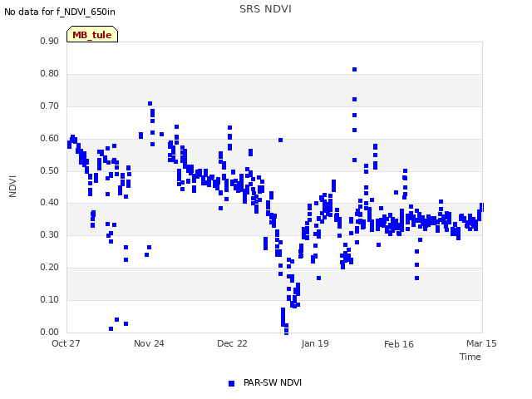Click the PAR-SW NDVI legend label
The height and width of the screenshot is (399, 532).
[x=273, y=382]
